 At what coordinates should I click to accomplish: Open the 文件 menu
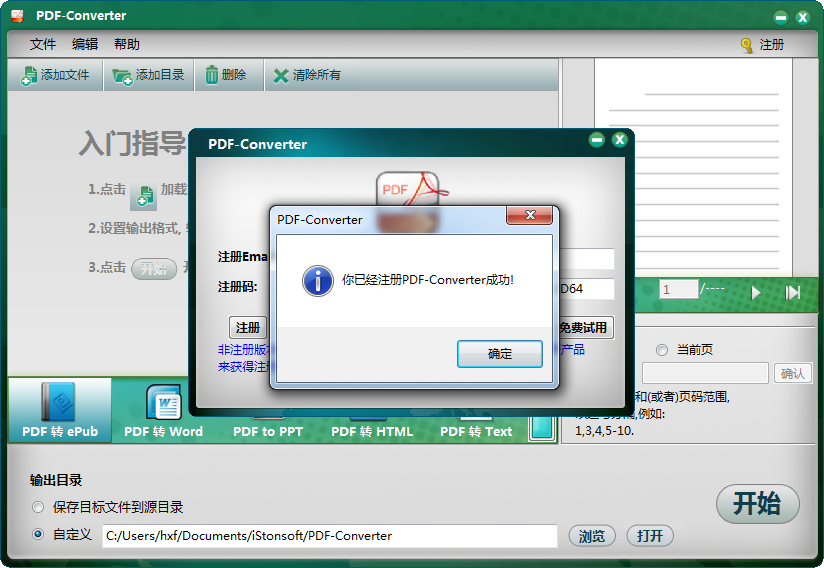coord(43,44)
